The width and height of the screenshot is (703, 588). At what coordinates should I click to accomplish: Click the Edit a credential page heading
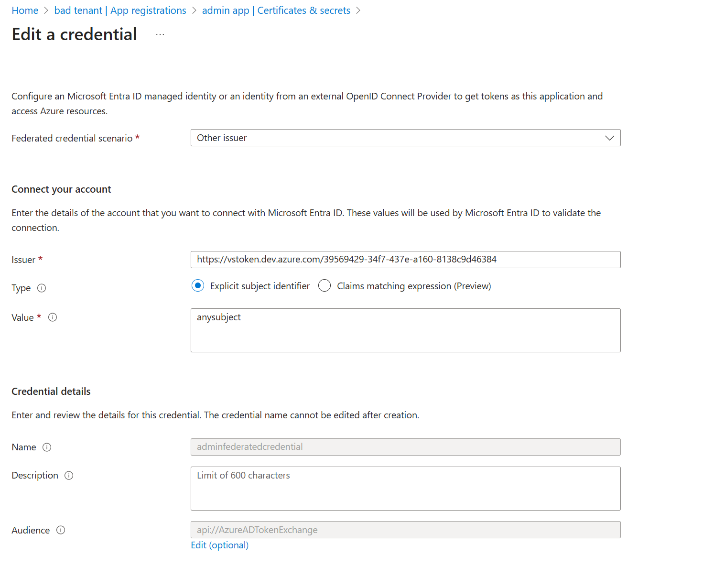(x=74, y=35)
